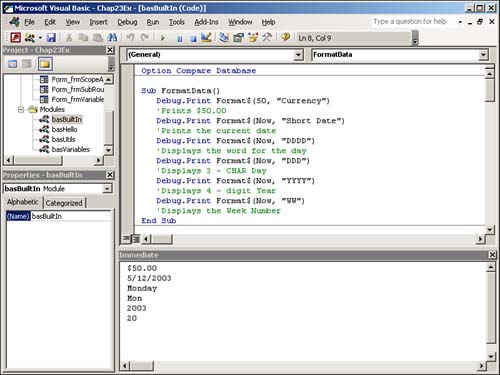Open the Debug menu
Image resolution: width=500 pixels, height=375 pixels.
127,22
